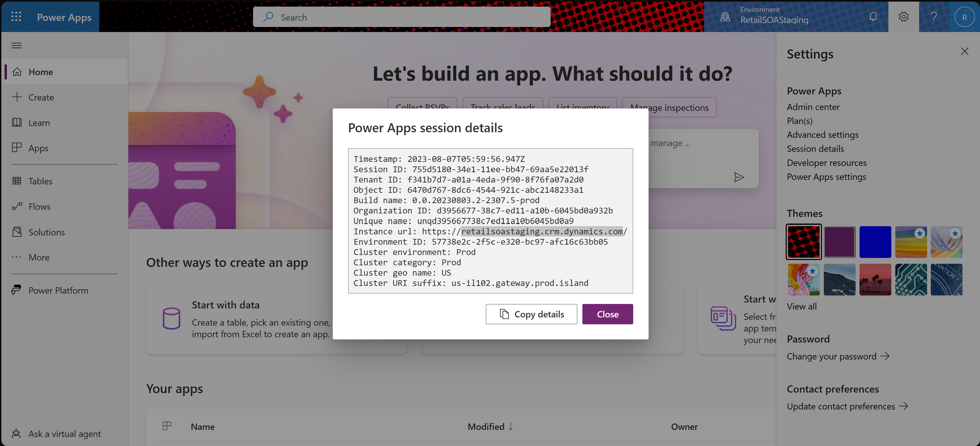Open the Create section icon
Viewport: 980px width, 446px height.
(x=17, y=97)
